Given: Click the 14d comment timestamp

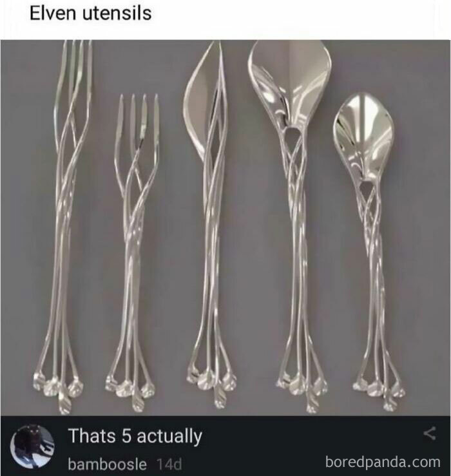Looking at the screenshot, I should pos(169,464).
